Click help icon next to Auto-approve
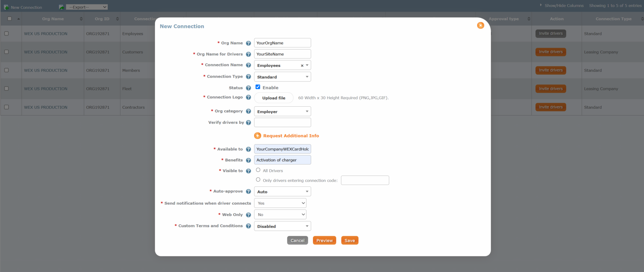Viewport: 644px width, 272px height. point(248,192)
